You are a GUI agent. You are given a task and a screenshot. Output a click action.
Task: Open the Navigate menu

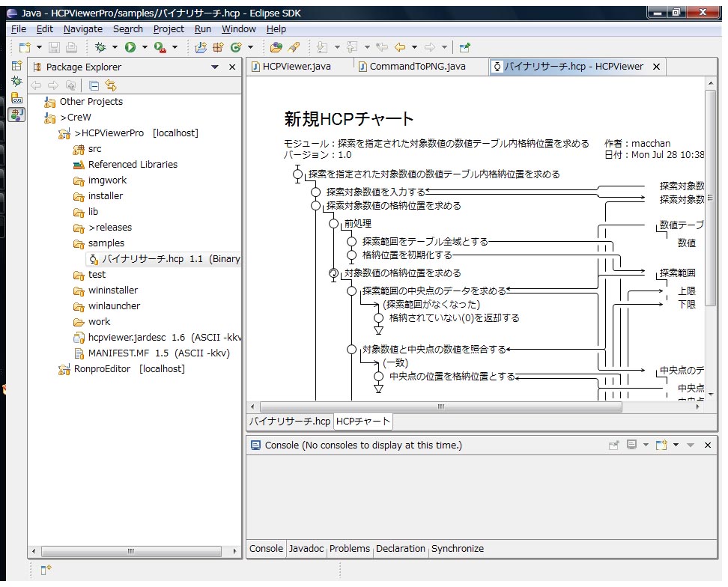tap(83, 28)
